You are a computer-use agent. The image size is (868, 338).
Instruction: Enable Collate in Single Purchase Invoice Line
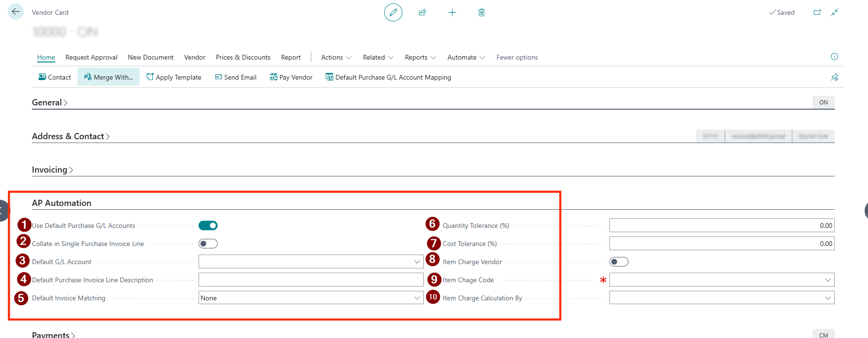click(208, 244)
